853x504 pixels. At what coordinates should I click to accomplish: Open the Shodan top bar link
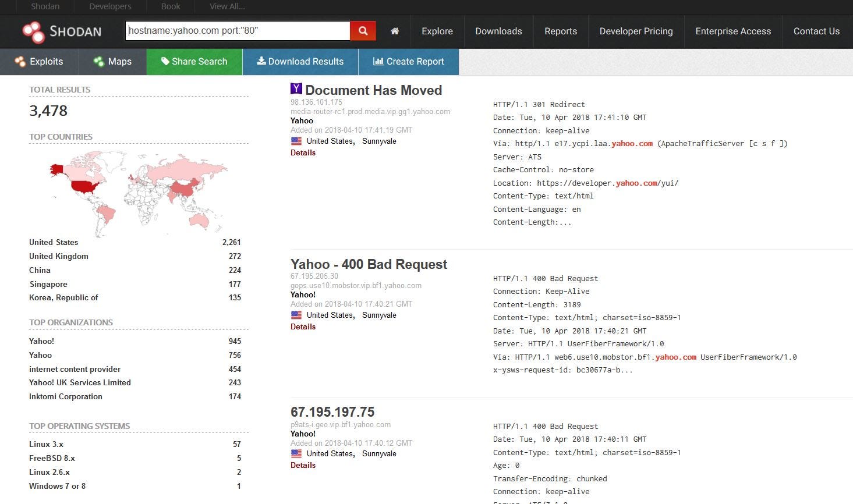click(x=45, y=6)
